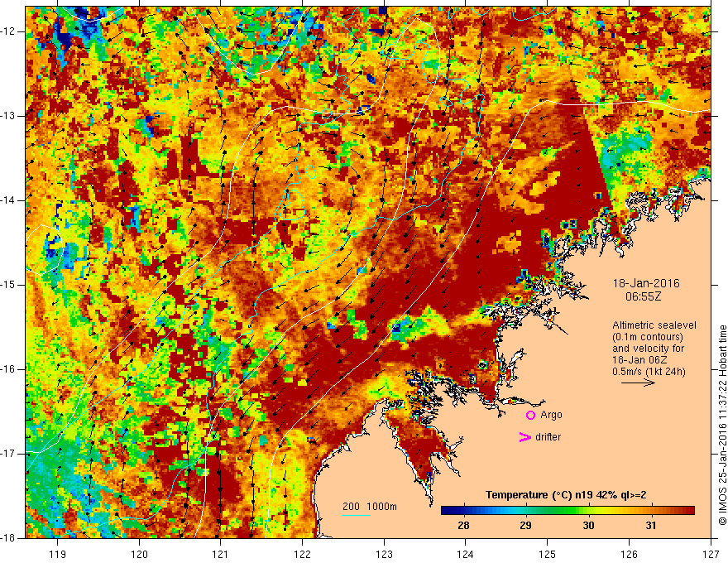Click the '18-Jan 06Z' legend line
This screenshot has height=563, width=728.
tap(639, 360)
